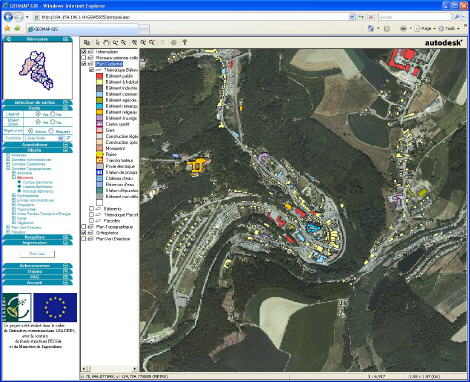
Task: Select the Legend 'No' radio button
Action: tap(53, 114)
